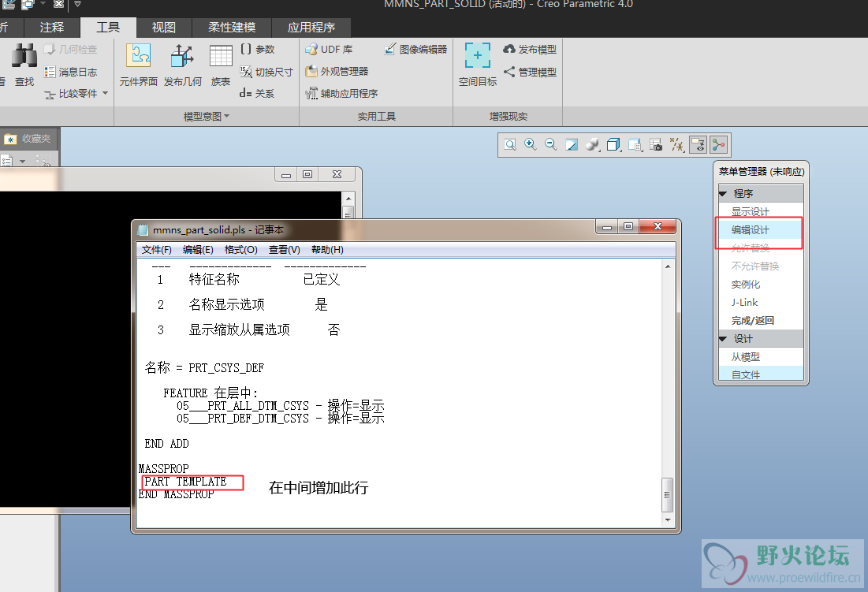
Task: Click the Zoom Out magnifier icon
Action: pyautogui.click(x=551, y=145)
